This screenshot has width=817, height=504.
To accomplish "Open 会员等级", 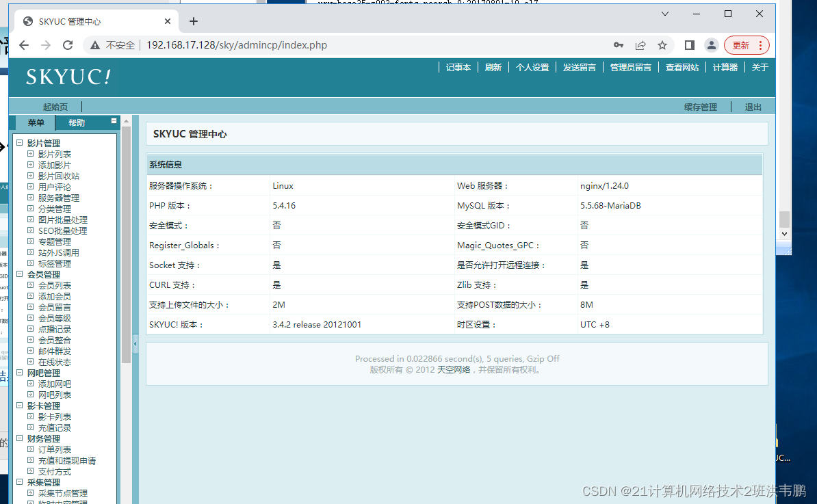I will 55,318.
